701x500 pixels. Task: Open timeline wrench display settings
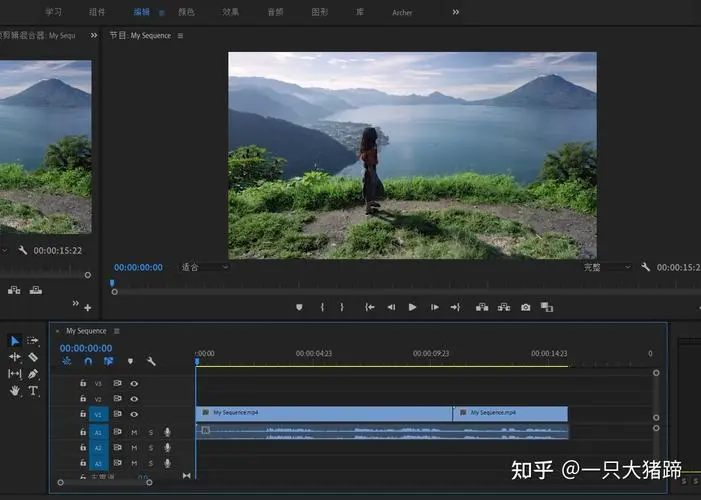pos(151,361)
